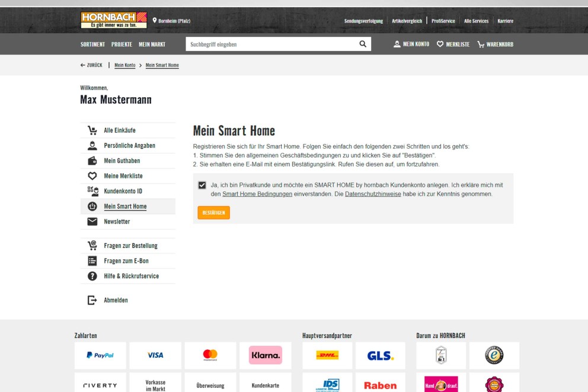Screen dimensions: 588x392
Task: Click Mein Smart Home breadcrumb link
Action: tap(162, 65)
